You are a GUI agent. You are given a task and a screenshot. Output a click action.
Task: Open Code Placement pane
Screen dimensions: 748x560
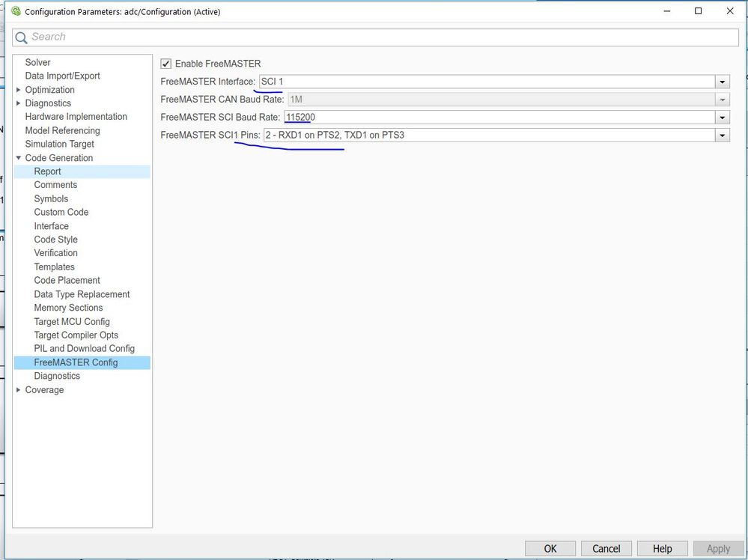[x=67, y=281]
